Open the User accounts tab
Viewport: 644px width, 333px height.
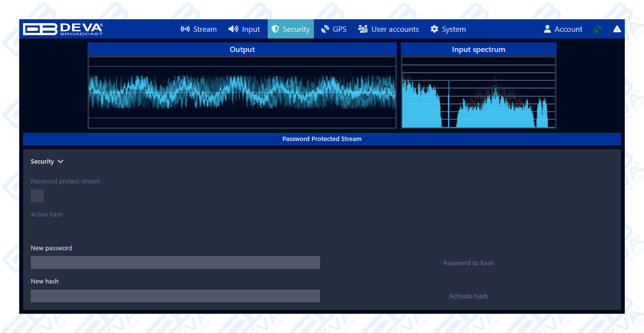tap(388, 29)
